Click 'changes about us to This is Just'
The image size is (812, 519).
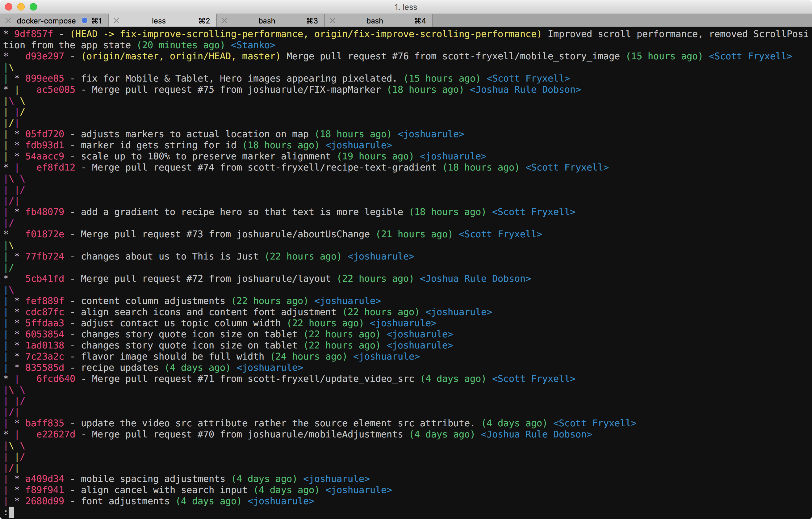tap(170, 257)
